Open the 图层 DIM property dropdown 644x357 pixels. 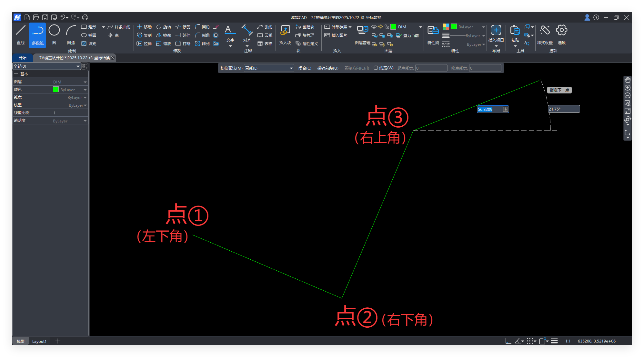(85, 82)
